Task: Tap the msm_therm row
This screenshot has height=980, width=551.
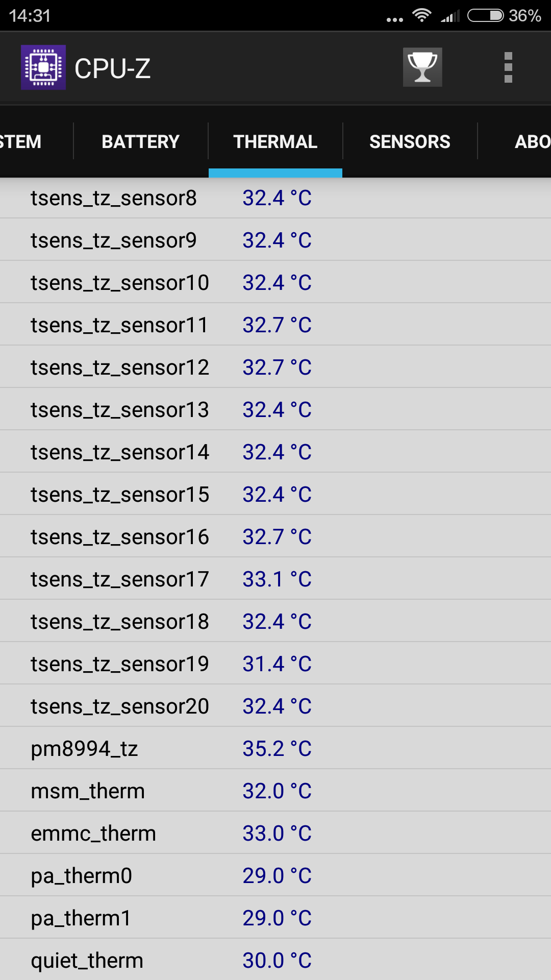Action: coord(275,791)
